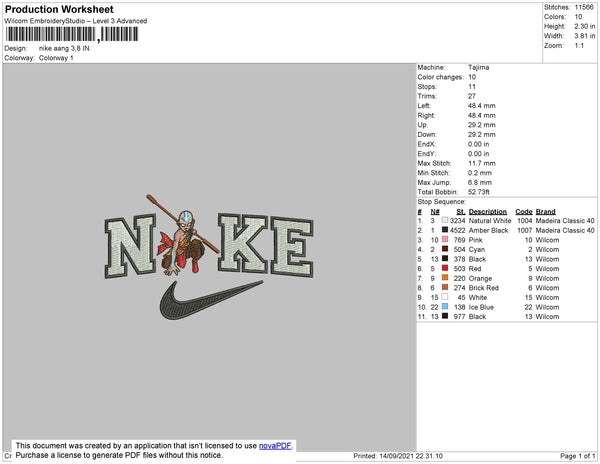
Task: Click the barcode under the worksheet title
Action: (x=72, y=34)
